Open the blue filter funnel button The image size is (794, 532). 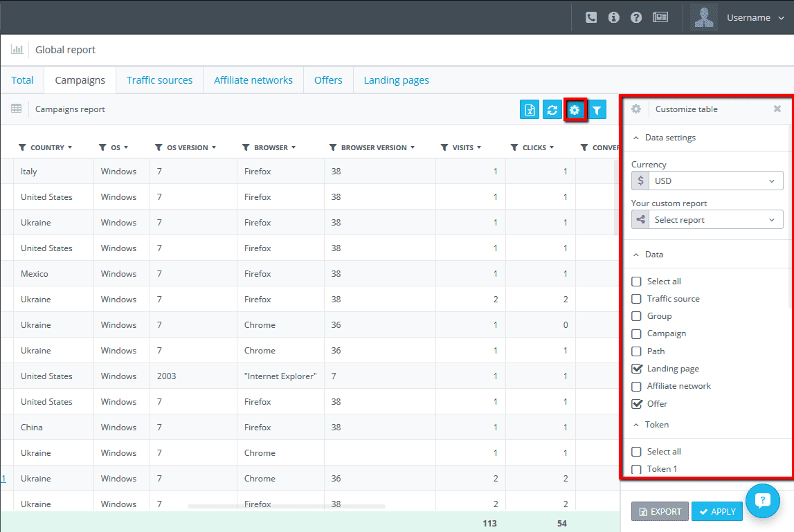point(597,110)
